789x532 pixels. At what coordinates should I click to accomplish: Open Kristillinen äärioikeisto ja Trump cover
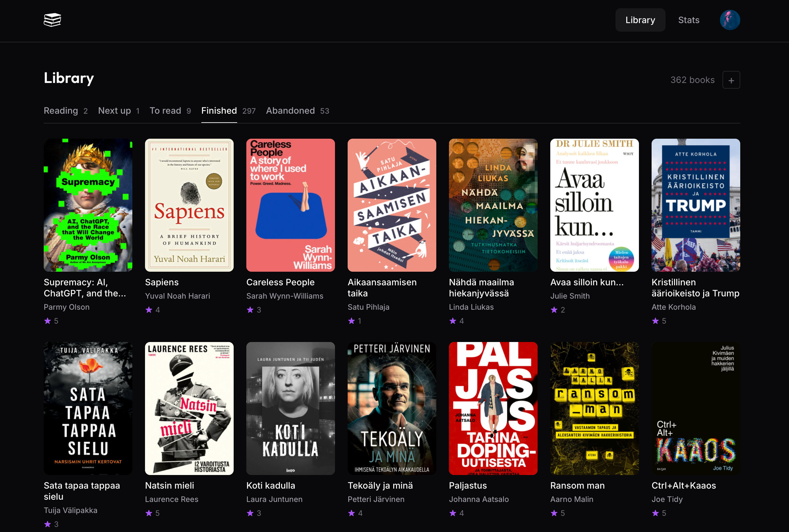(x=695, y=205)
